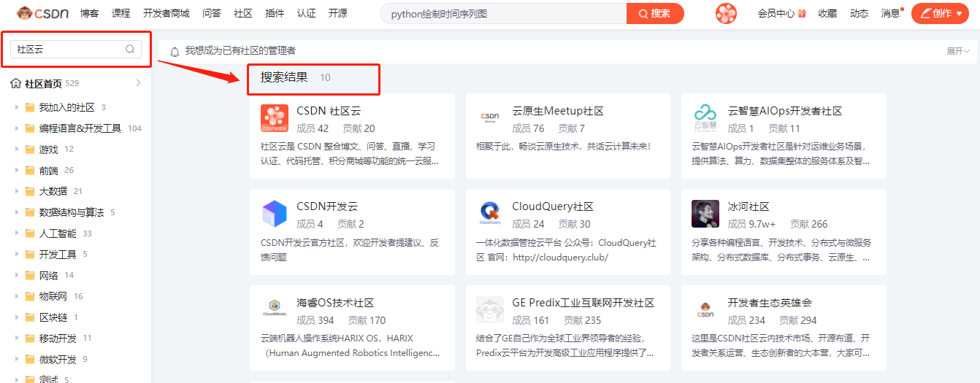
Task: Open the 课程 menu item
Action: (121, 13)
